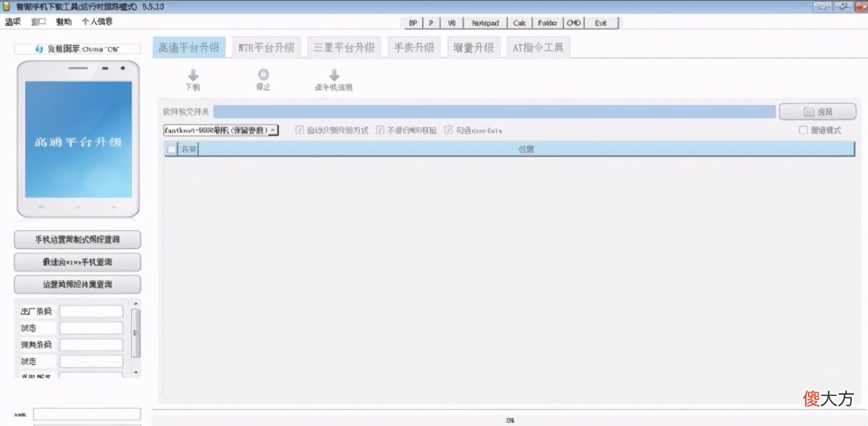Enable the checkbox below the browse button
868x426 pixels.
tap(804, 130)
